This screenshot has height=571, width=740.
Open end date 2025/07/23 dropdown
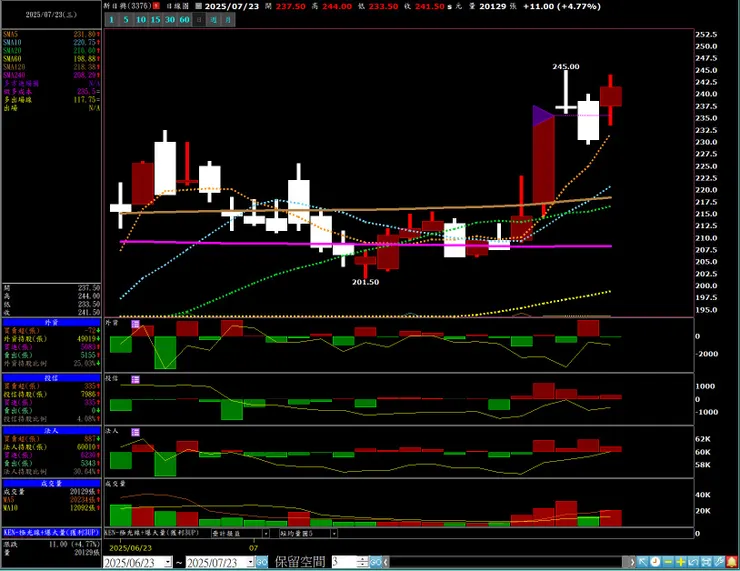pyautogui.click(x=251, y=563)
